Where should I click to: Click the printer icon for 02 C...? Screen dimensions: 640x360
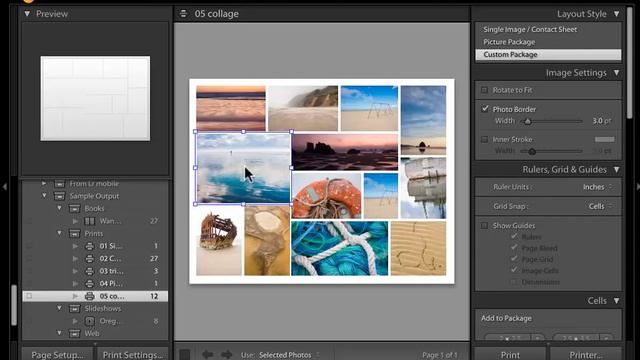pos(89,258)
